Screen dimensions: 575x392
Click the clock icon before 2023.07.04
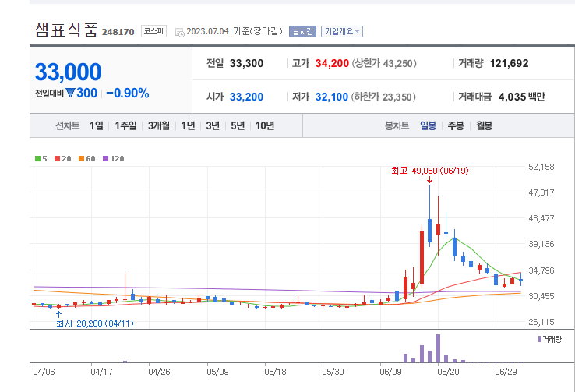[180, 32]
